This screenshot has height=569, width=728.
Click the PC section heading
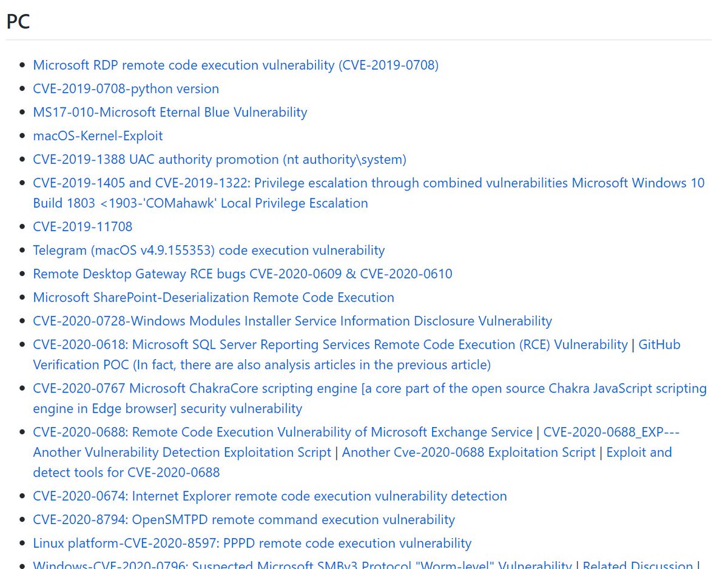point(18,22)
